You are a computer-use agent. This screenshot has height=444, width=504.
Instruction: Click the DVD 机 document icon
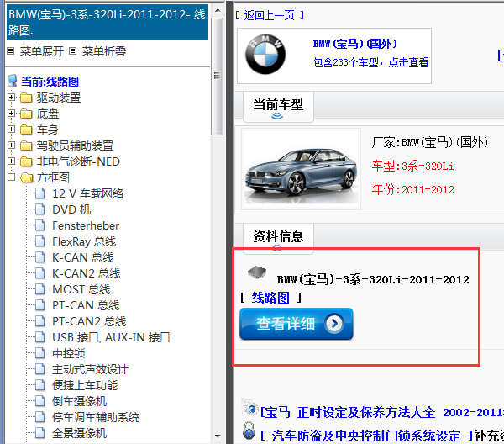click(39, 209)
